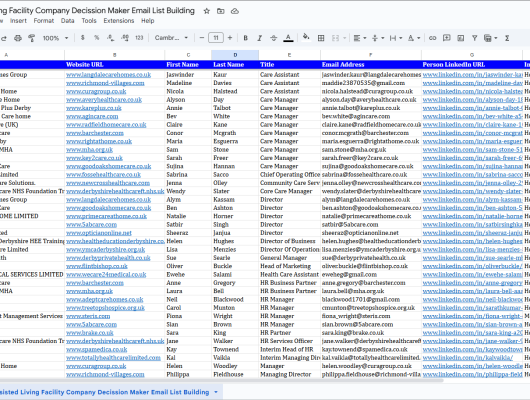Click the print icon
Screen dimensions: 530x400
18,38
